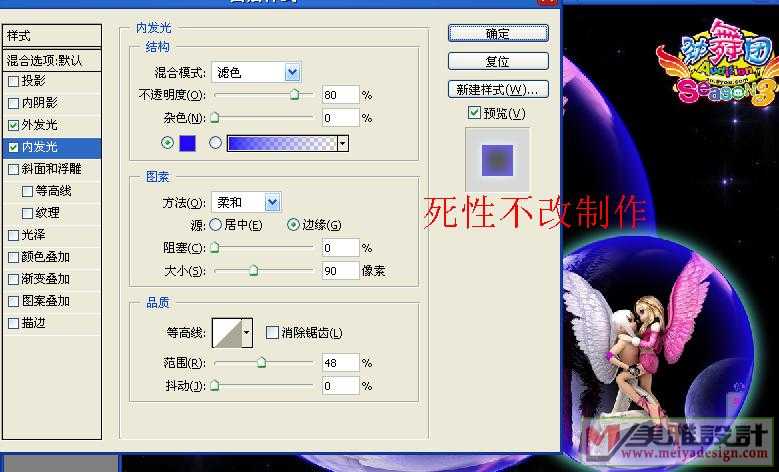Click the 抖动 jitter slider handle
779x472 pixels.
214,385
